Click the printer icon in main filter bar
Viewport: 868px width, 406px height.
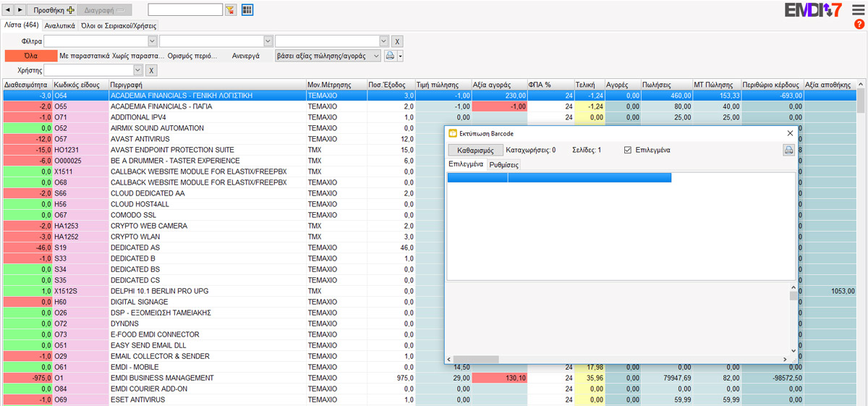pyautogui.click(x=390, y=56)
